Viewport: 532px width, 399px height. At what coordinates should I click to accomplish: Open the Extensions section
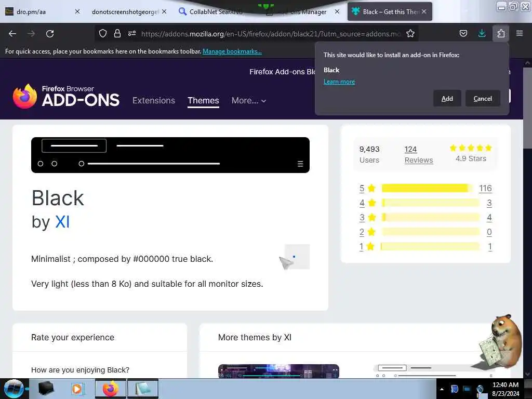(x=154, y=100)
